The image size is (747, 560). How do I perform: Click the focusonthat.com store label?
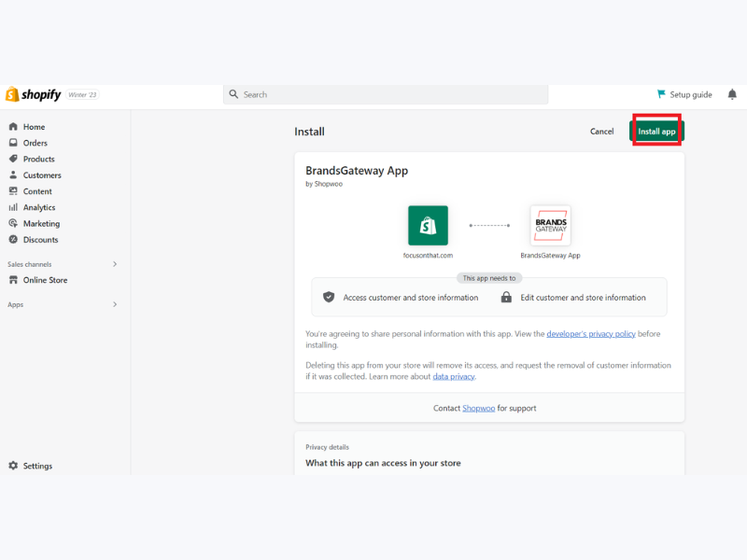pyautogui.click(x=428, y=255)
